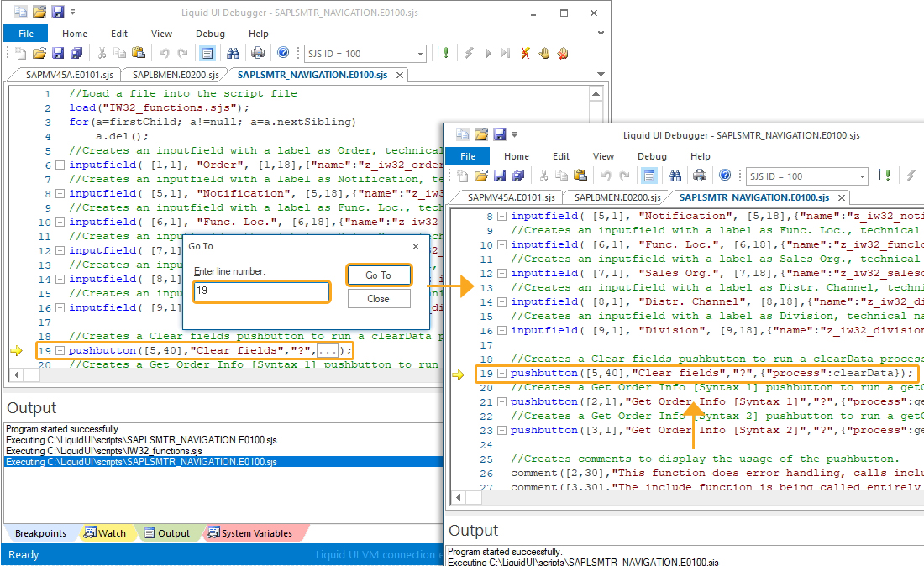Select Breakpoints tab at bottom

[x=40, y=533]
